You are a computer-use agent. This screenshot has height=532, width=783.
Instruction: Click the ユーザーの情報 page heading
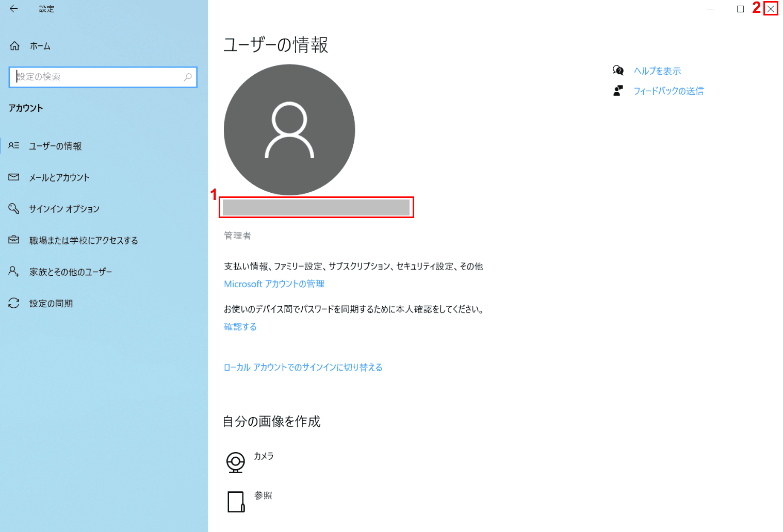click(x=276, y=45)
